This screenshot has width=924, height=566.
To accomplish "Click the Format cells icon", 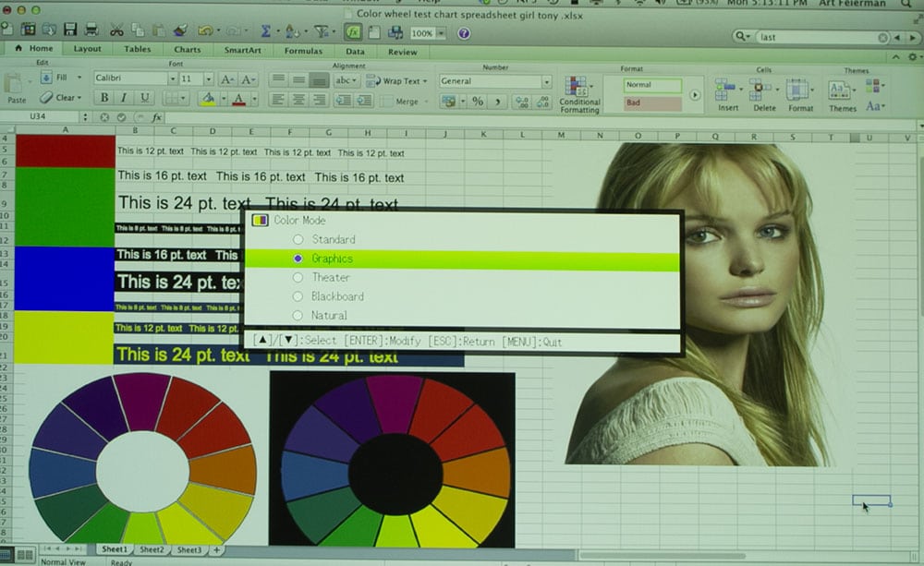I will [x=797, y=90].
